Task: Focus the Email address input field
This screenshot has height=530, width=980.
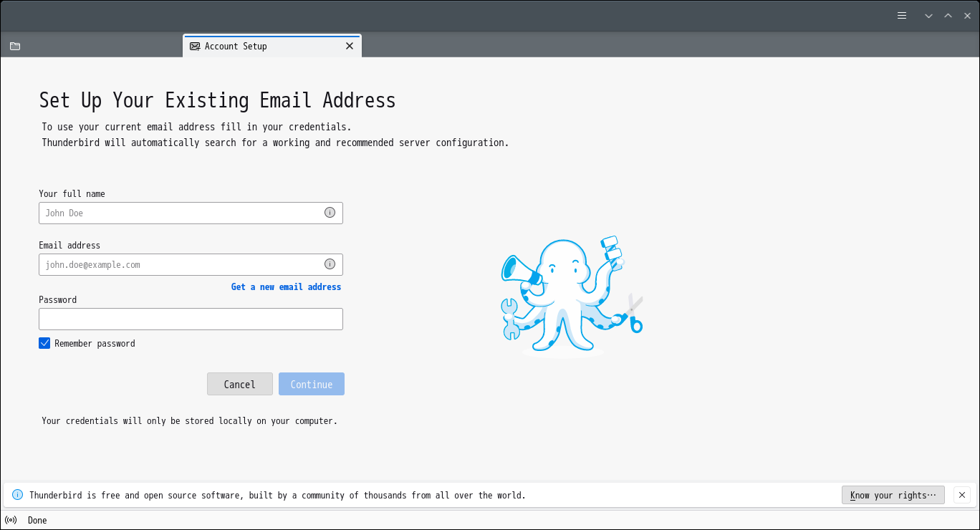Action: [191, 264]
